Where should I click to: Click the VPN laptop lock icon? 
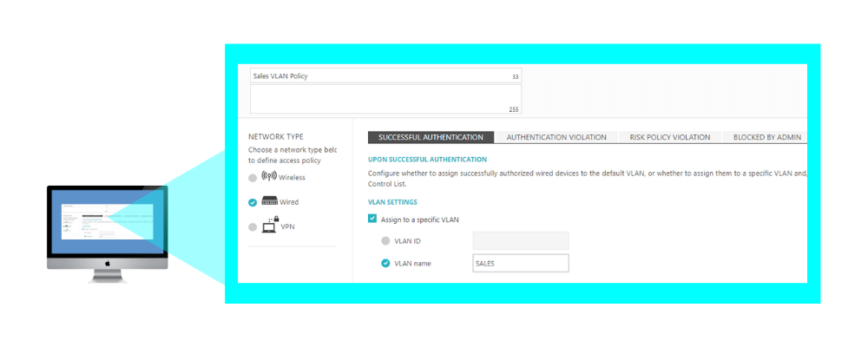point(270,224)
